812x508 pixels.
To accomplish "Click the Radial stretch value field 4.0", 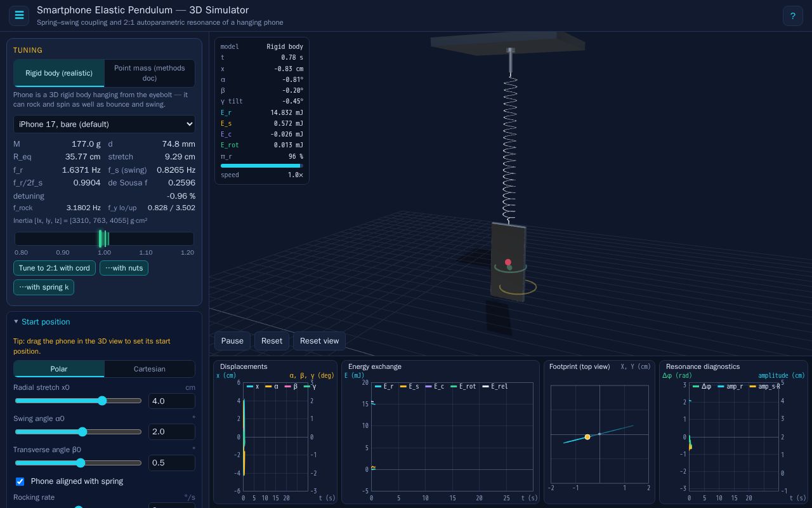I will (172, 401).
